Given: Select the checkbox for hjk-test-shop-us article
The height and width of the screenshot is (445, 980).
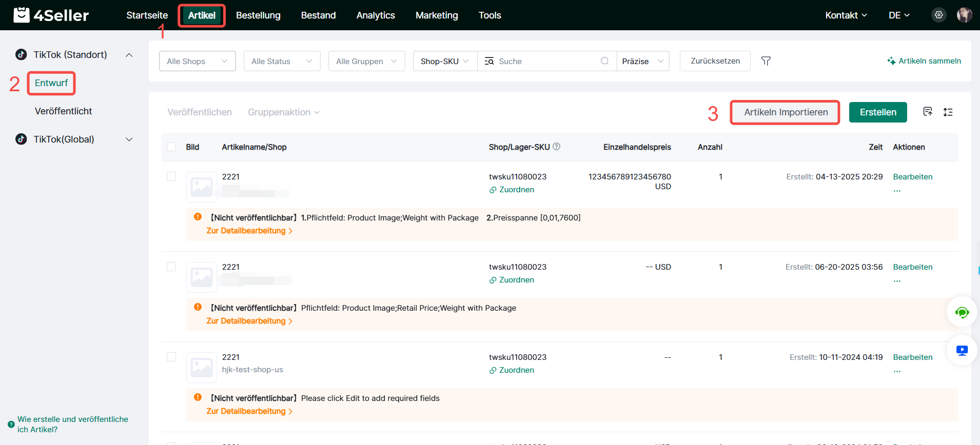Looking at the screenshot, I should [171, 357].
